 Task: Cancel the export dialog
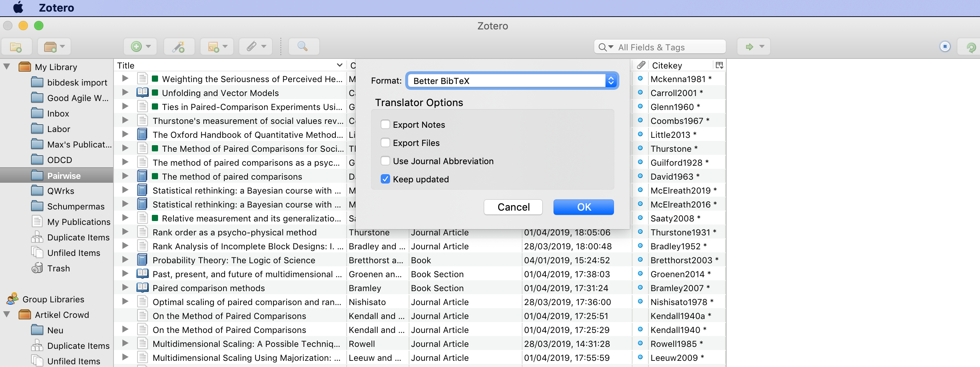(513, 207)
